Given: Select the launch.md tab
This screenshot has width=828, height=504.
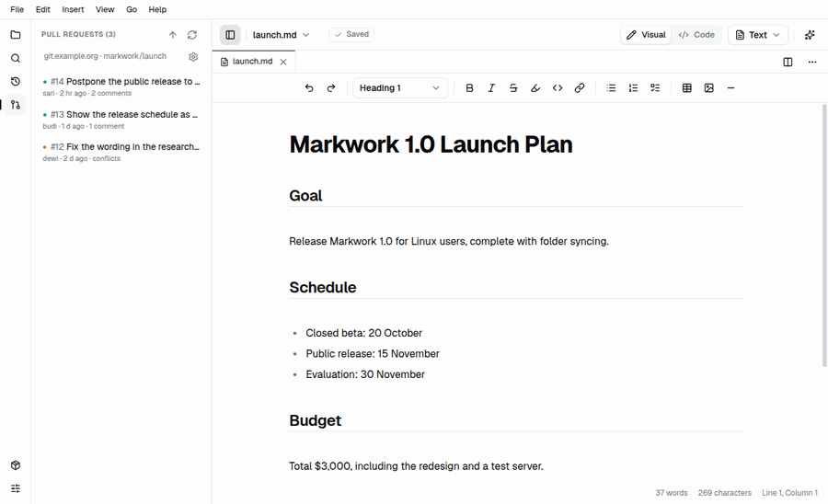Looking at the screenshot, I should 254,62.
